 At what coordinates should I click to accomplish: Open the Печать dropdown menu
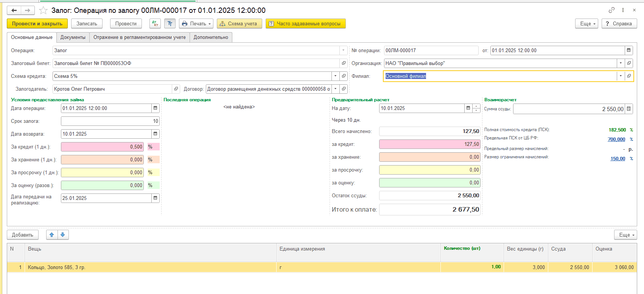click(196, 23)
